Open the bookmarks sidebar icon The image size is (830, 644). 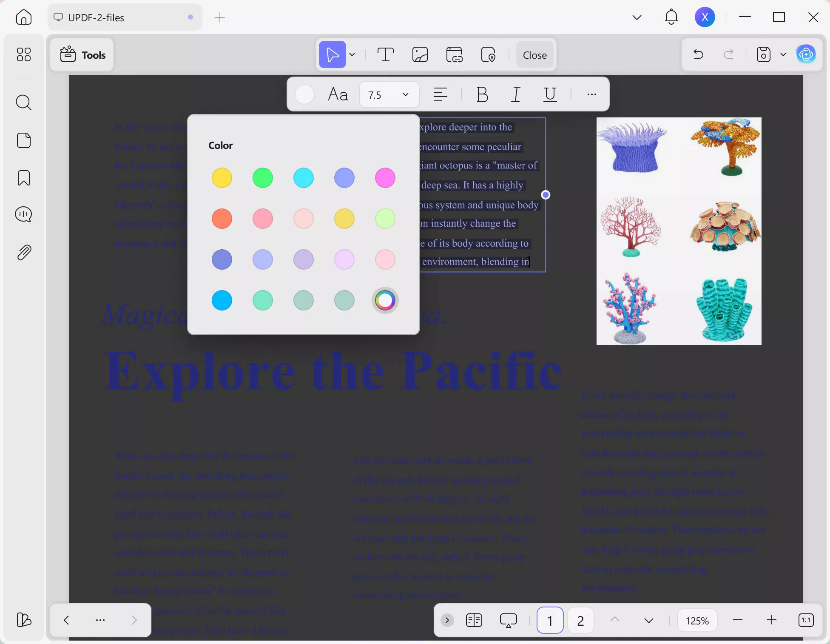(24, 178)
